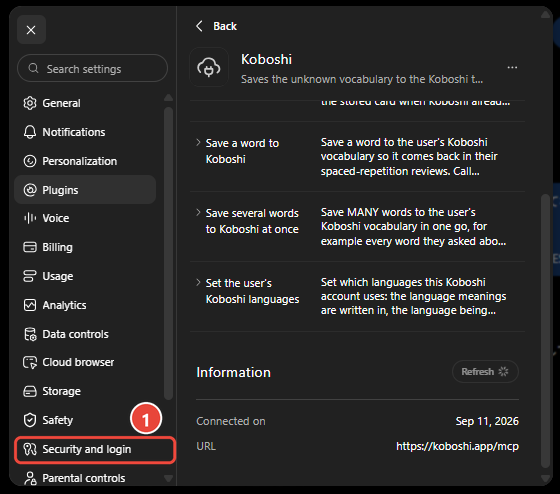Click the Plugins icon in sidebar
Viewport: 560px width, 494px height.
(30, 190)
